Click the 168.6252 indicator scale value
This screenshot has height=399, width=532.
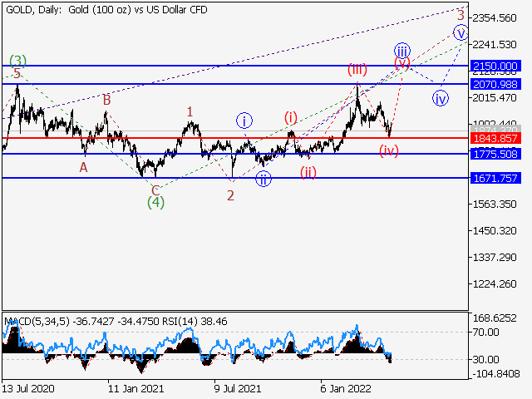pos(495,318)
